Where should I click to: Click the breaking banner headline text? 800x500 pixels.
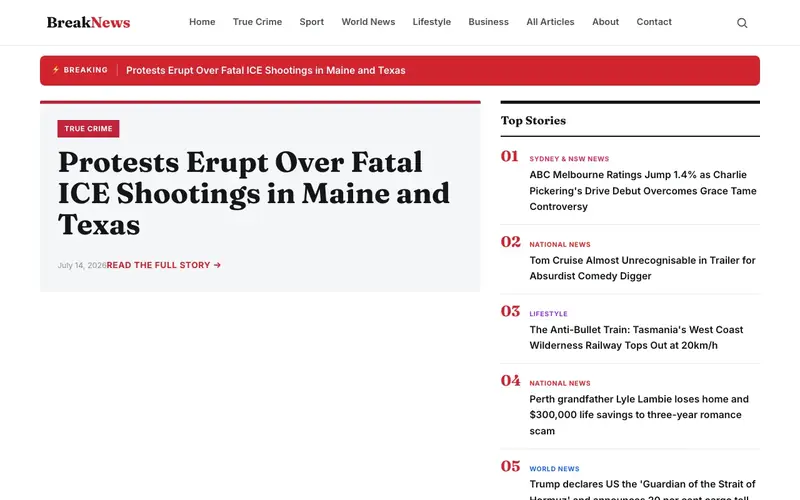tap(266, 70)
